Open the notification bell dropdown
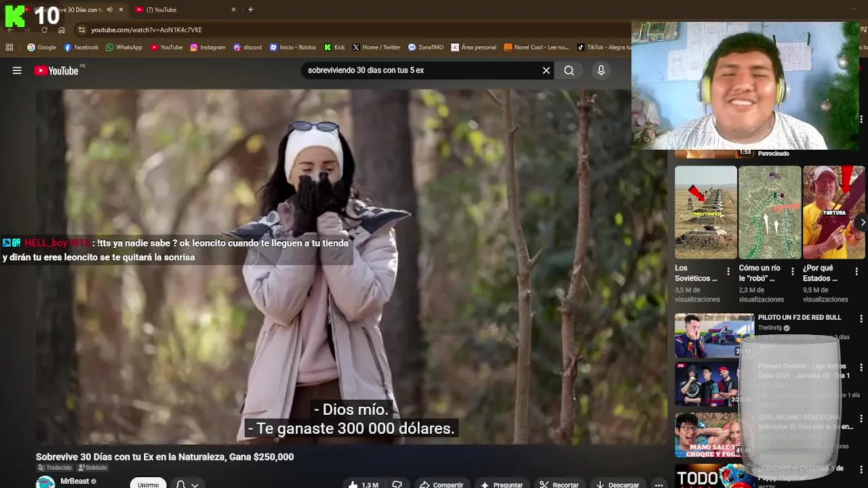This screenshot has width=868, height=488. [x=186, y=484]
